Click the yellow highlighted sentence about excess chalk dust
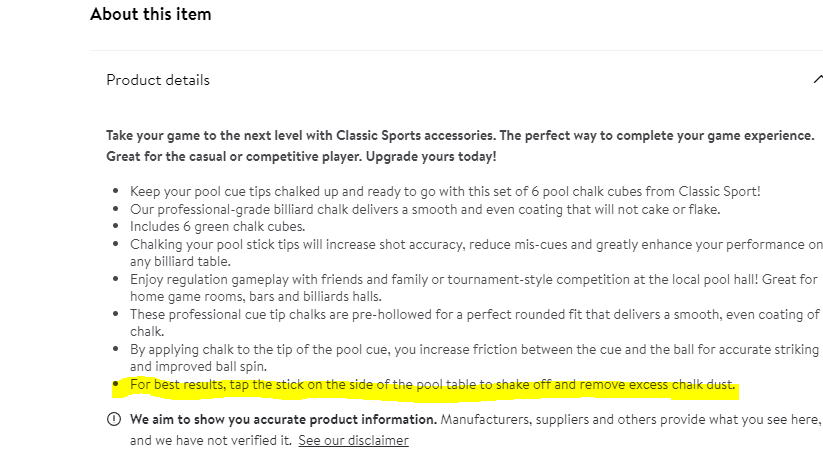The width and height of the screenshot is (823, 470). (x=432, y=384)
